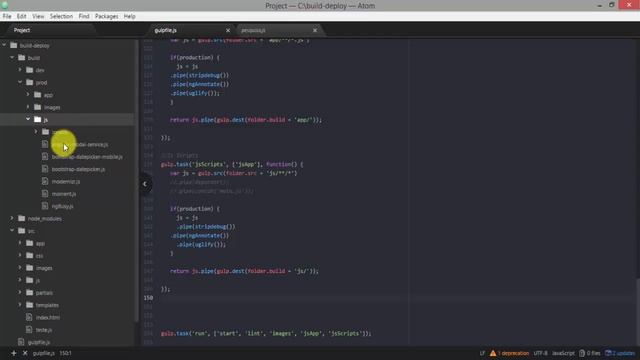Open the Selection menu
Screen dimensions: 640x360
tap(61, 16)
